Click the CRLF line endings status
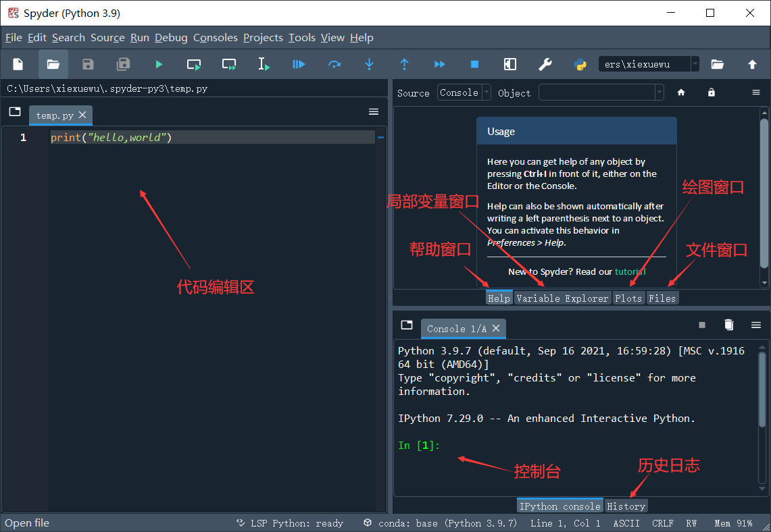Image resolution: width=771 pixels, height=532 pixels. point(663,523)
